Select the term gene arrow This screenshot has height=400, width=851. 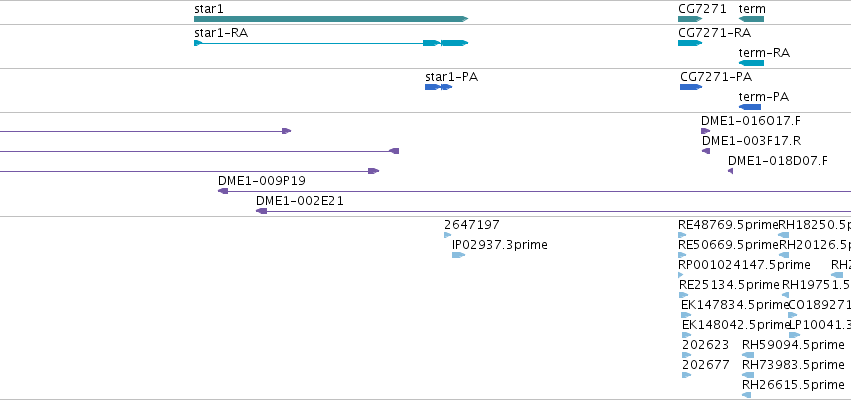pos(751,19)
